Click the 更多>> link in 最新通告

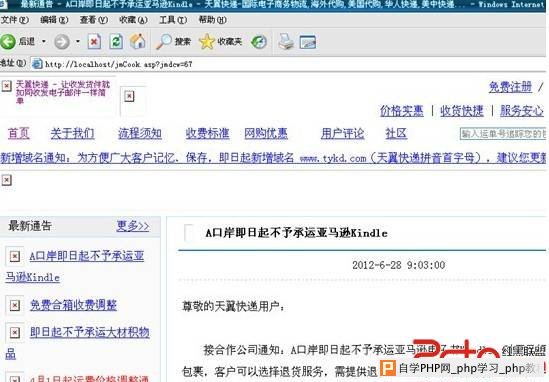coord(133,226)
